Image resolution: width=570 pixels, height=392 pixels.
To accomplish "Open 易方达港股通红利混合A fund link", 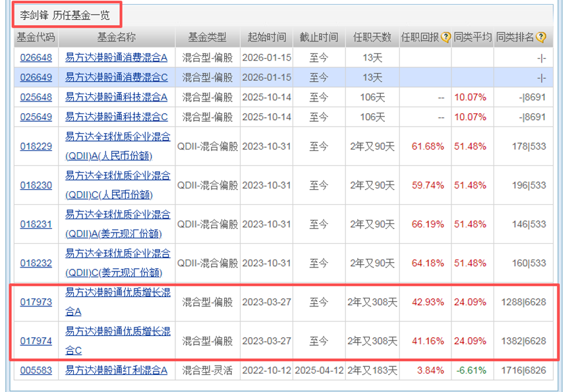I will (117, 370).
